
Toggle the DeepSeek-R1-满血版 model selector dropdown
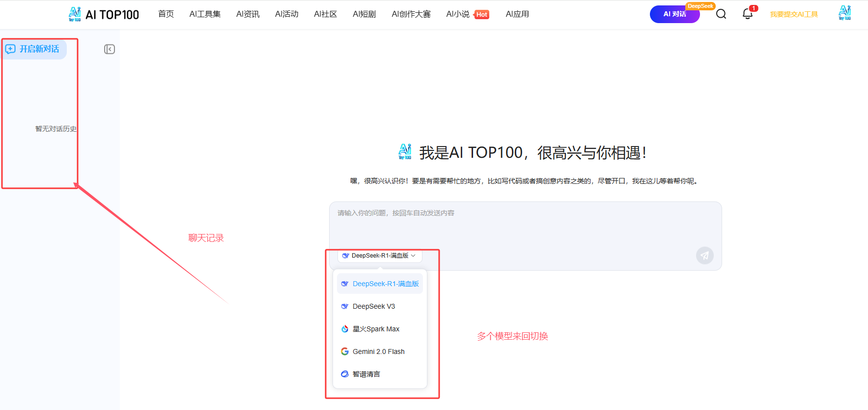pyautogui.click(x=379, y=256)
